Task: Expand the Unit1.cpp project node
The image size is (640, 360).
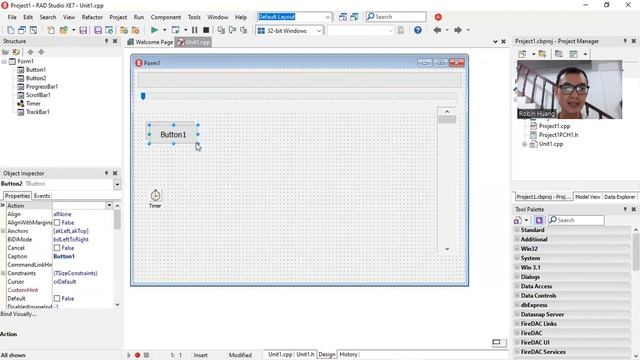Action: pos(524,144)
